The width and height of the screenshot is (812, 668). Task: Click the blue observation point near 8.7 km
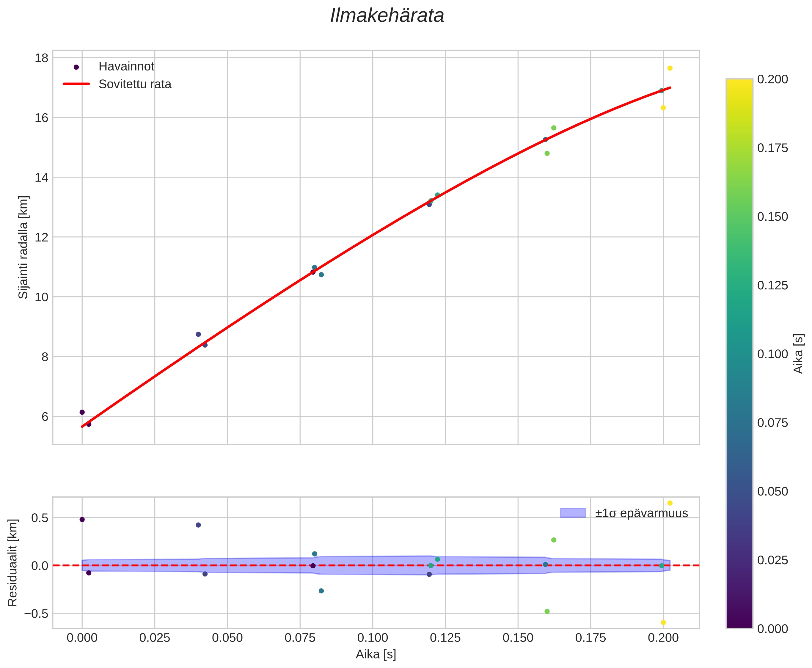(198, 334)
